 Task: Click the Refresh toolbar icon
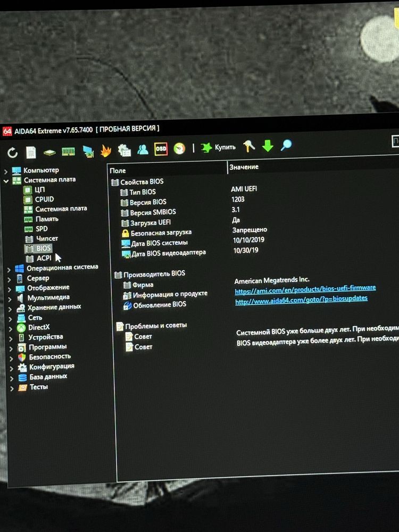pos(13,153)
